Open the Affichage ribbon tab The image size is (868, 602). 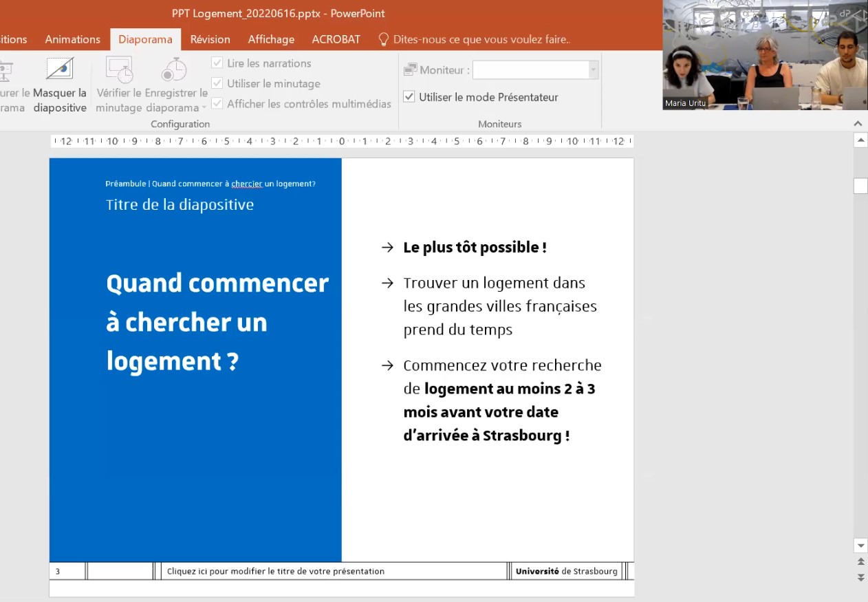(271, 39)
